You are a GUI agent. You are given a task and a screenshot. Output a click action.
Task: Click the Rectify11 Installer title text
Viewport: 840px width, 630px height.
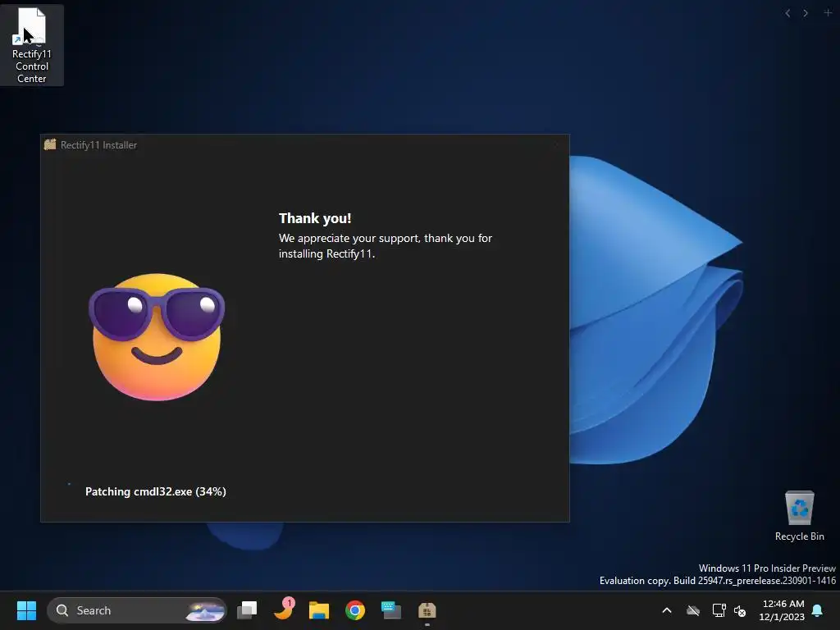click(x=98, y=145)
